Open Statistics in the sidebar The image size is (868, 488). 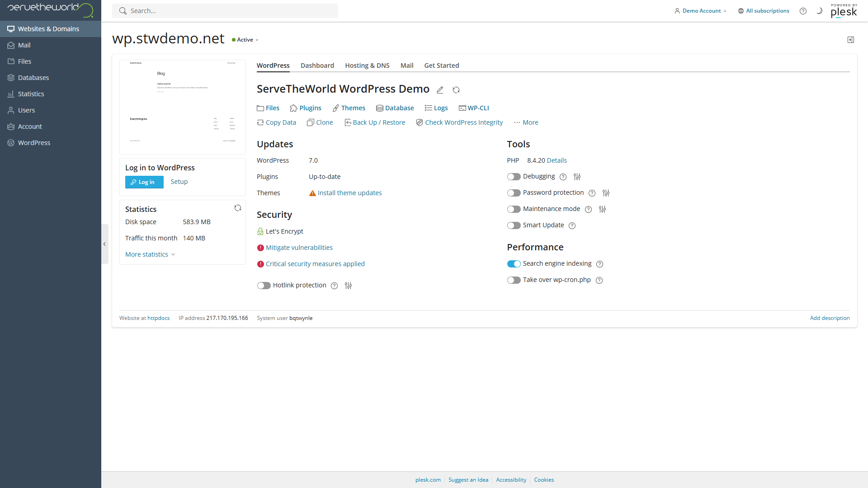point(51,94)
